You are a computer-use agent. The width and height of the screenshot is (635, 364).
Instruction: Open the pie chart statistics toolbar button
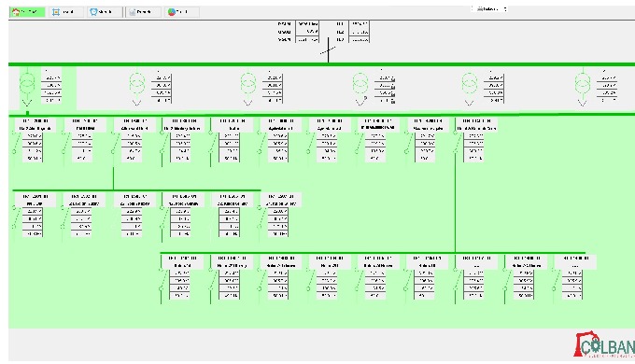tap(181, 12)
